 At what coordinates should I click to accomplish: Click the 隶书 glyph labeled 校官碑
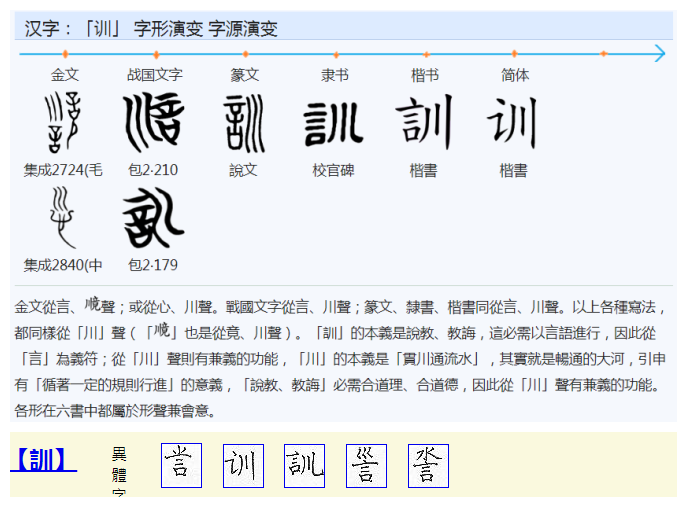(334, 124)
